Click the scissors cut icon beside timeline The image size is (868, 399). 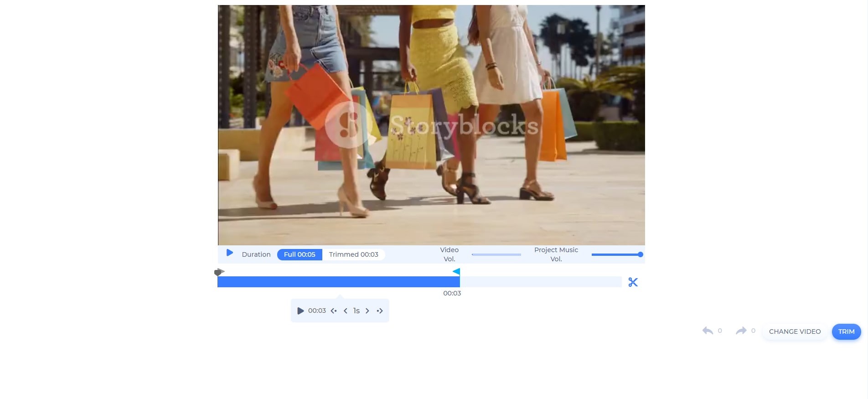tap(633, 282)
